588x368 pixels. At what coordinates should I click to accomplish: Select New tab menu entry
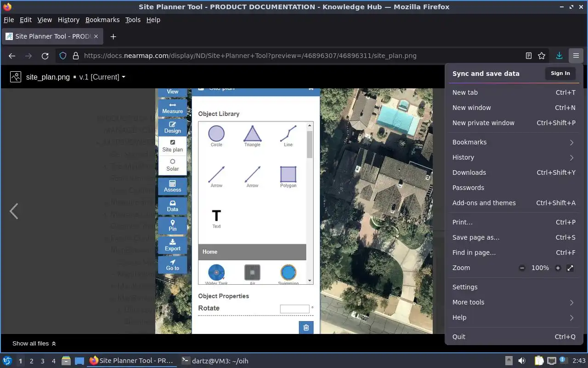coord(514,92)
